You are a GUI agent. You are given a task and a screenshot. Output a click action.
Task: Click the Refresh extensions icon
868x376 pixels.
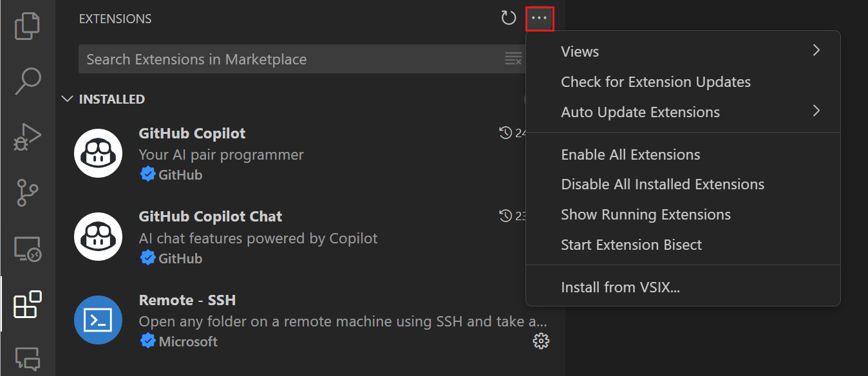[x=508, y=18]
